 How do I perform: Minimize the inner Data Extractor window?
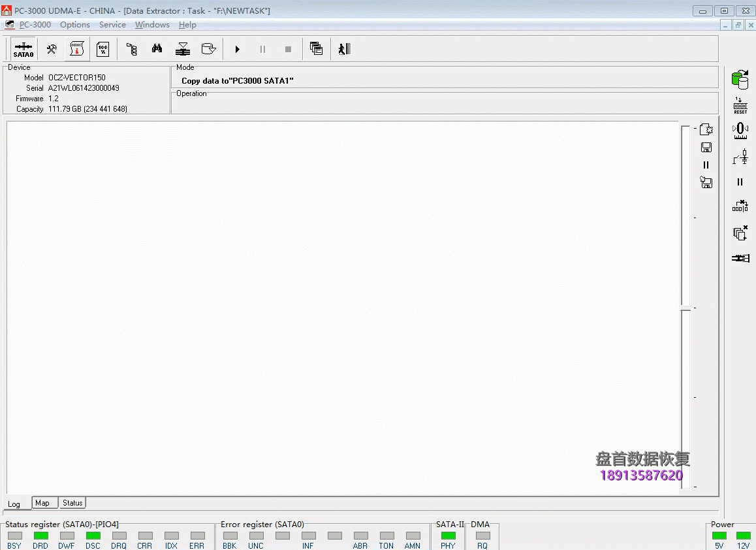click(x=725, y=25)
